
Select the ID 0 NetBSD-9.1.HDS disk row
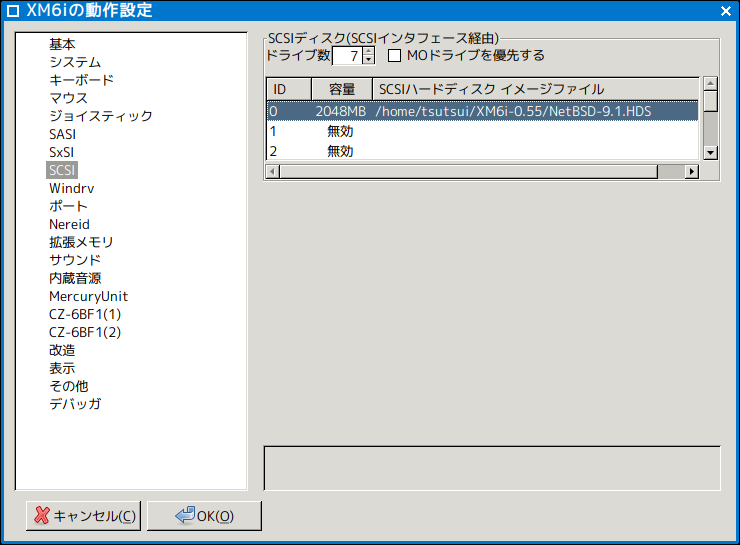point(482,111)
